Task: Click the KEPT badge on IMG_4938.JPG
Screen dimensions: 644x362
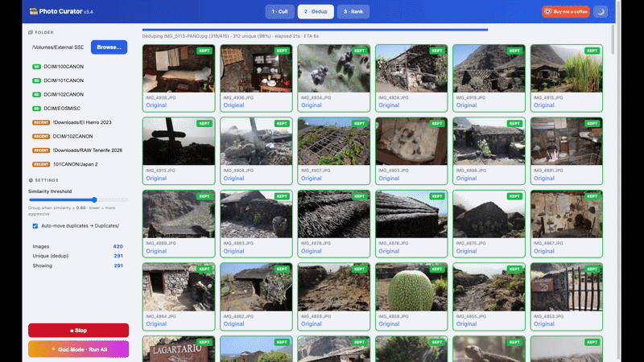Action: coord(204,51)
